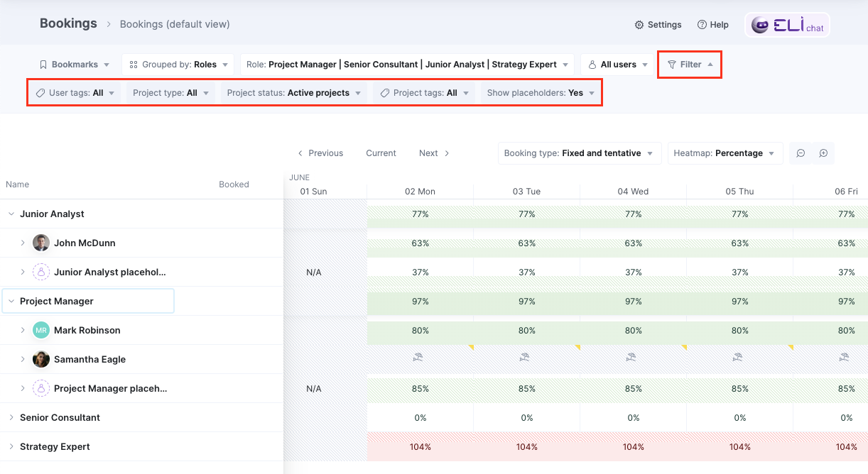Click the tag icon beside Project tags

[x=385, y=93]
